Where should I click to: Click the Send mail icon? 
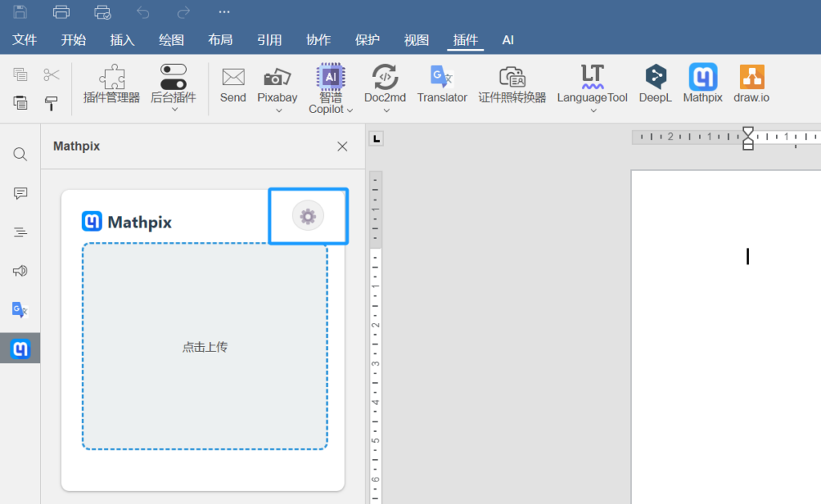(233, 83)
